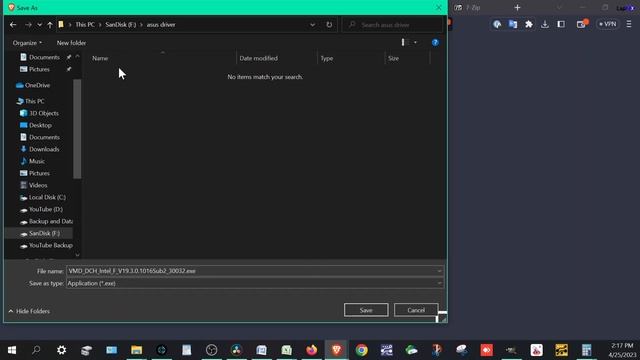Click the "This PC" breadcrumb in the address bar
Viewport: 640px width, 360px height.
coord(85,24)
